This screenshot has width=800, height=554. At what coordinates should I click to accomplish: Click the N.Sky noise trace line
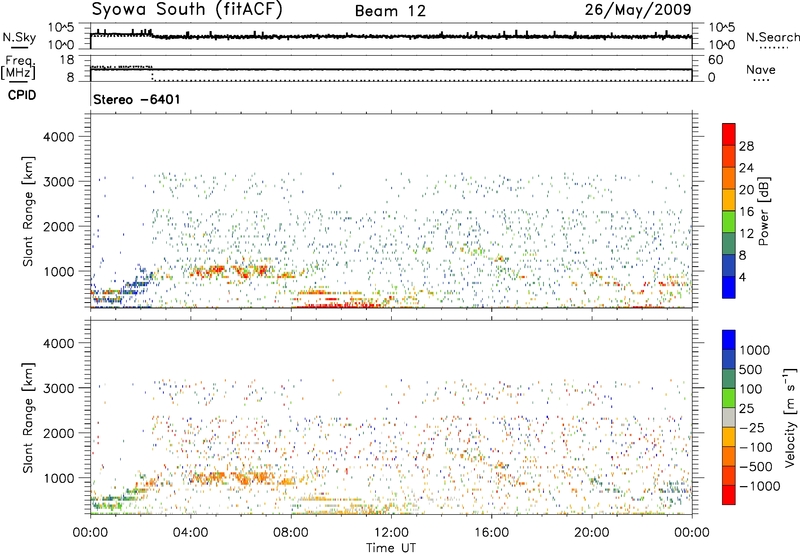(x=391, y=36)
